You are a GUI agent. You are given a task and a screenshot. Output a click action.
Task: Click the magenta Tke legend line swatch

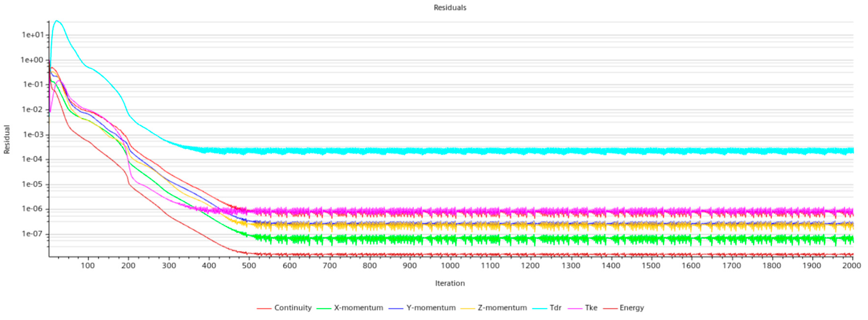575,309
